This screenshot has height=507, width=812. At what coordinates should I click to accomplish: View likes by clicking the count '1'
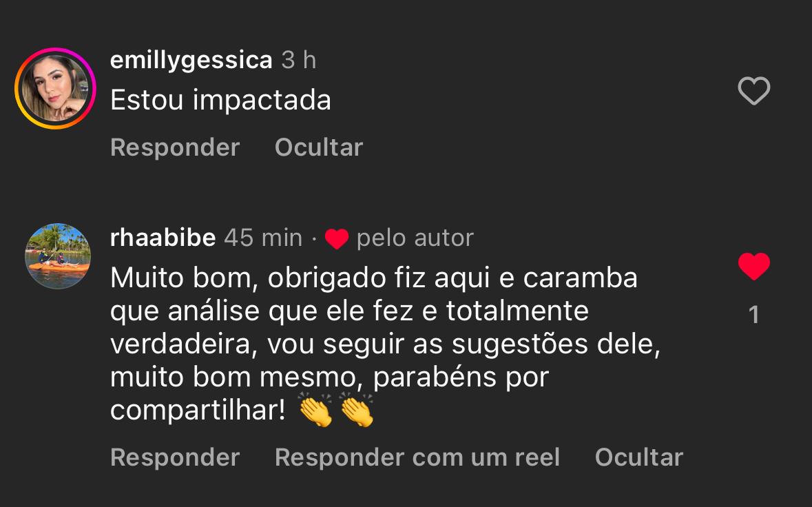(753, 315)
